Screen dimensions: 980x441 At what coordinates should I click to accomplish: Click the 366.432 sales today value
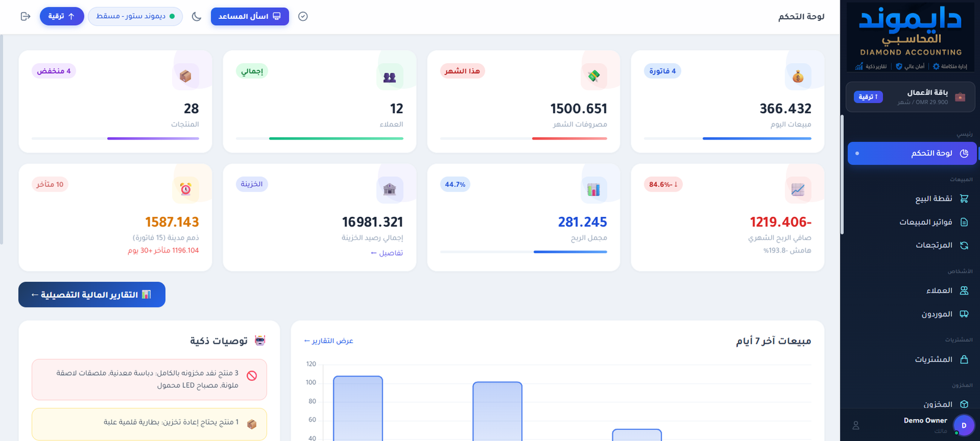point(785,109)
